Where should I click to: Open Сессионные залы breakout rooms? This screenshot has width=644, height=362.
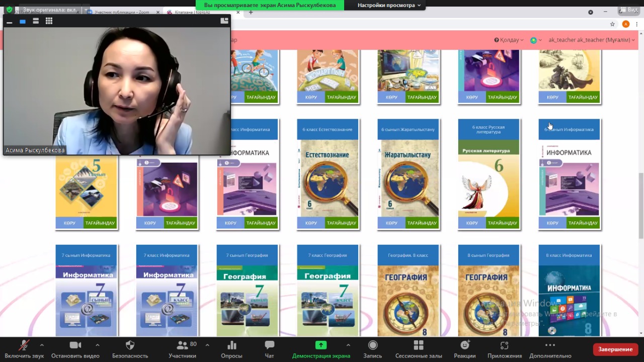coord(419,345)
